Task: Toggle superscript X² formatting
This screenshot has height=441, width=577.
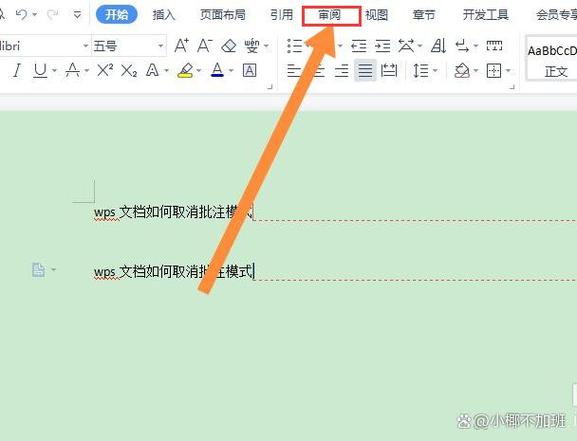Action: tap(105, 70)
